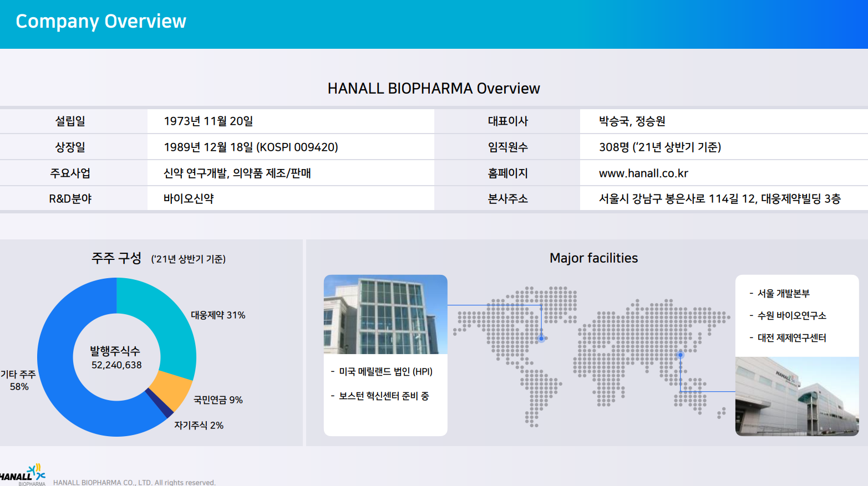
Task: Select the 자기주식 2% chart label
Action: coord(199,425)
